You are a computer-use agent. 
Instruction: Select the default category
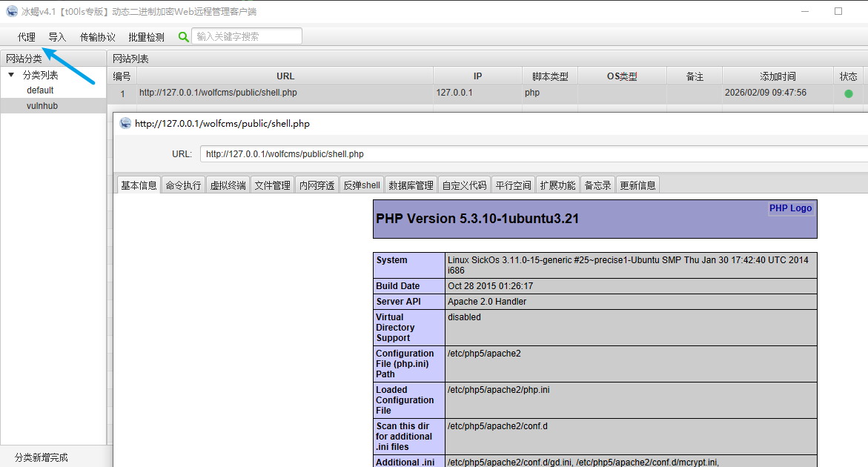40,90
